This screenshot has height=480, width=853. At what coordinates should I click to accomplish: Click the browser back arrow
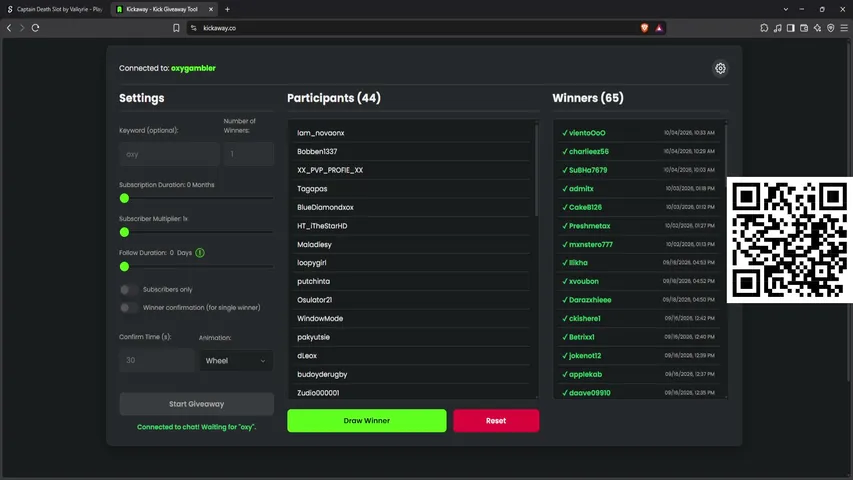[9, 28]
